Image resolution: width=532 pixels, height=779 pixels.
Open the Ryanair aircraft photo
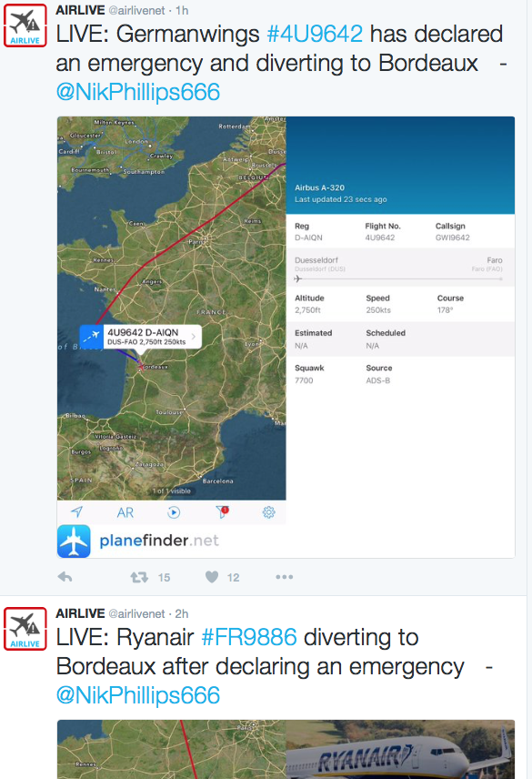tap(400, 749)
